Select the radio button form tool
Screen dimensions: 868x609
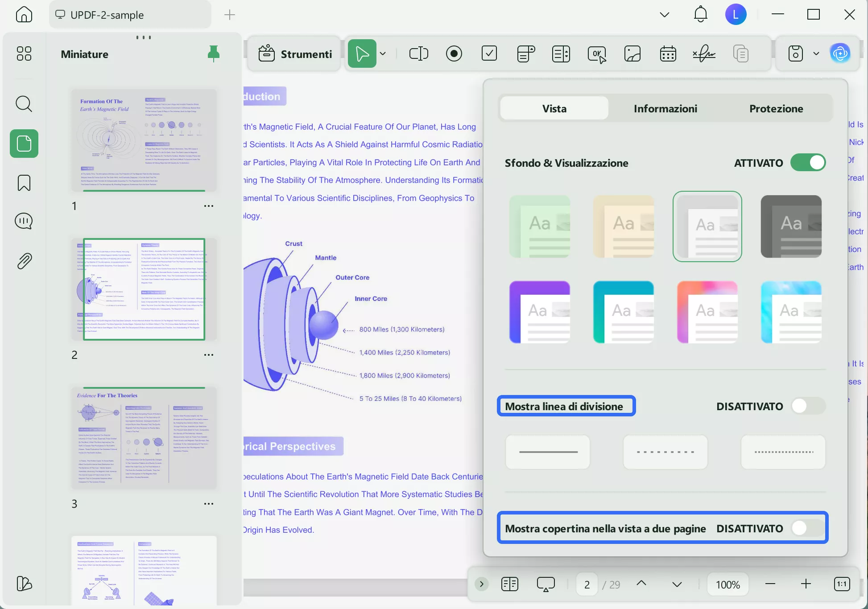pos(454,54)
